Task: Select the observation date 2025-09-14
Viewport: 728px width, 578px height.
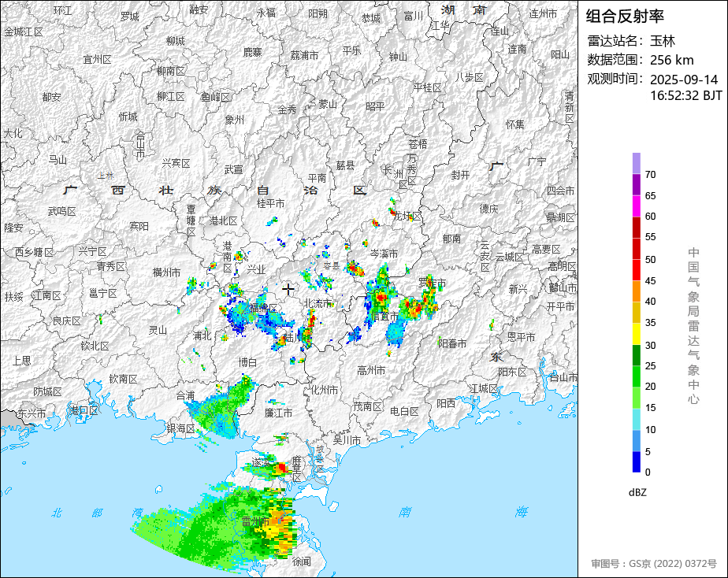Action: click(683, 80)
